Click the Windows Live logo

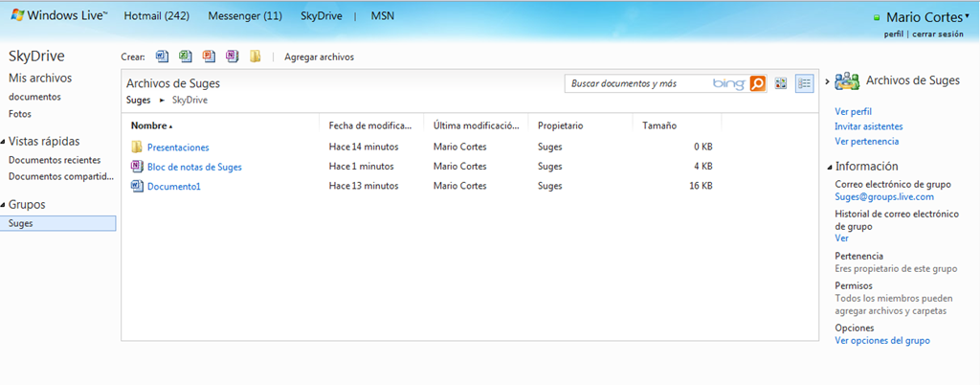coord(59,15)
